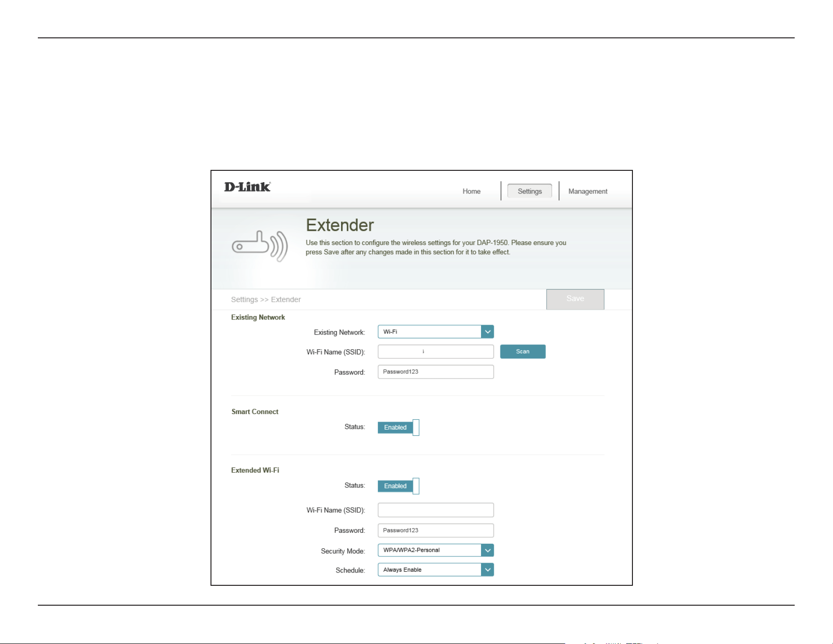Image resolution: width=833 pixels, height=644 pixels.
Task: Toggle Smart Connect status switch
Action: tap(398, 427)
